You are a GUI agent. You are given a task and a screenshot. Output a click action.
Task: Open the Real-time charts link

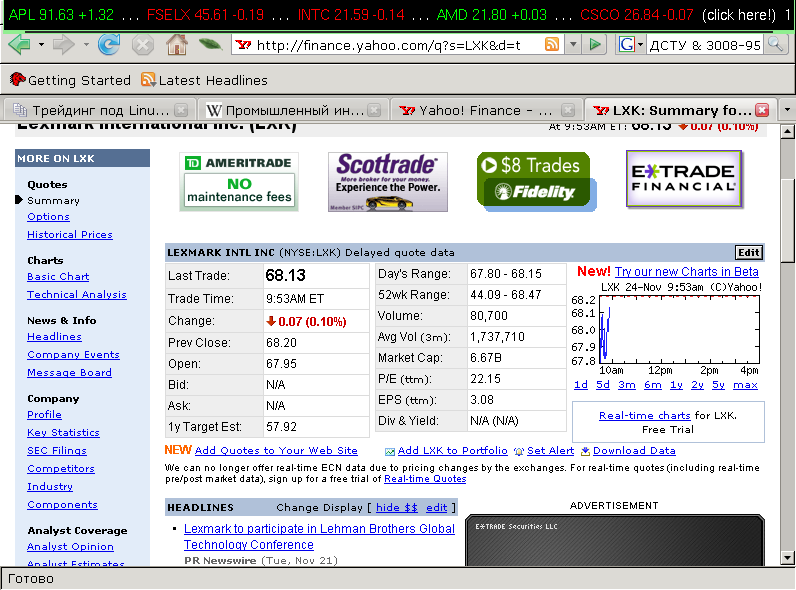pos(644,415)
